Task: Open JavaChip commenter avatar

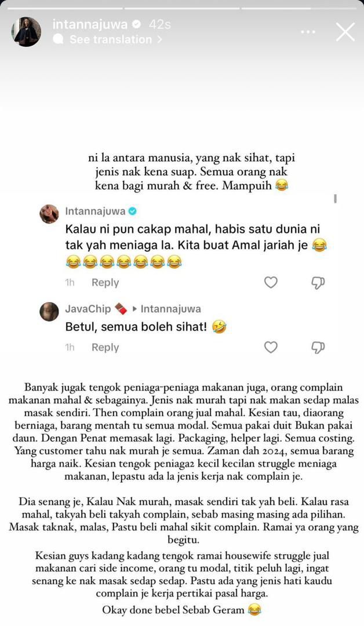Action: pyautogui.click(x=49, y=311)
